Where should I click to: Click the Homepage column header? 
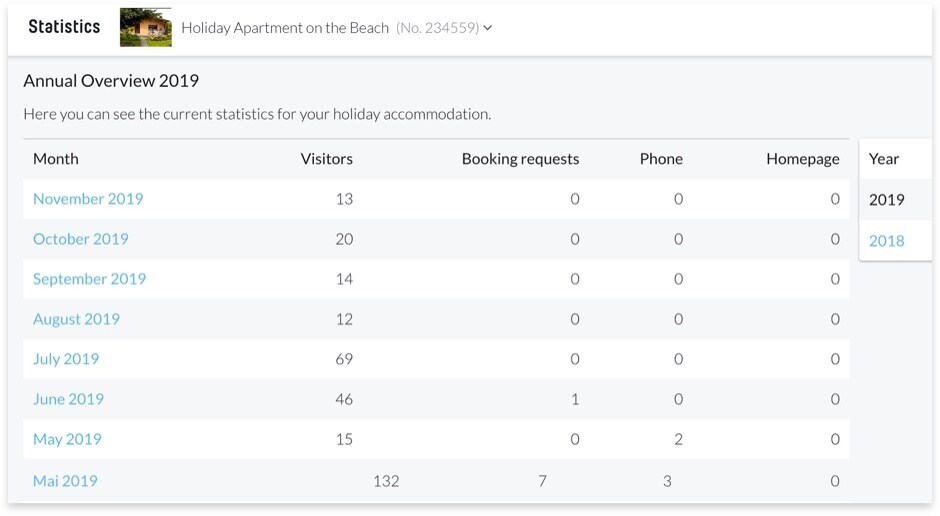tap(802, 159)
